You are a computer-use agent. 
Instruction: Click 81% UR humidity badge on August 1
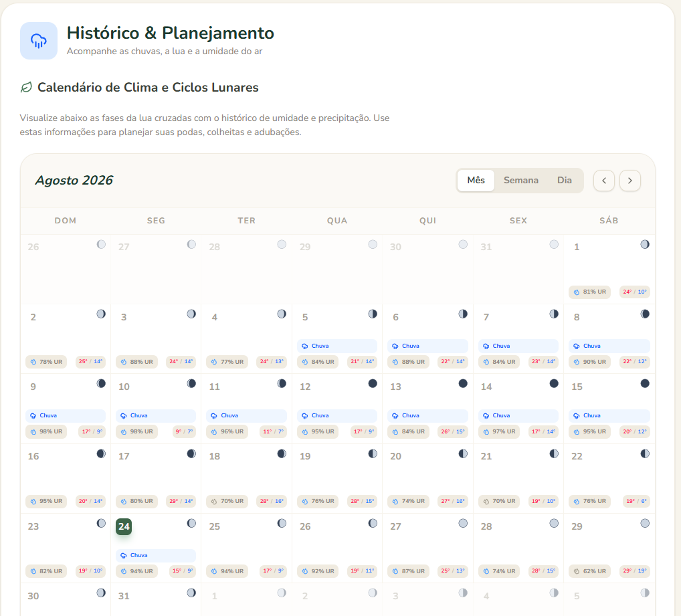(589, 292)
